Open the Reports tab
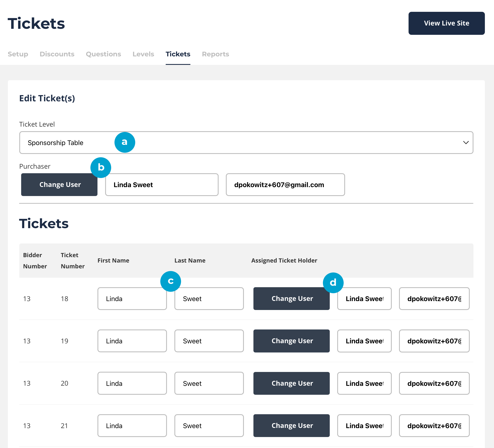The image size is (494, 448). coord(215,54)
